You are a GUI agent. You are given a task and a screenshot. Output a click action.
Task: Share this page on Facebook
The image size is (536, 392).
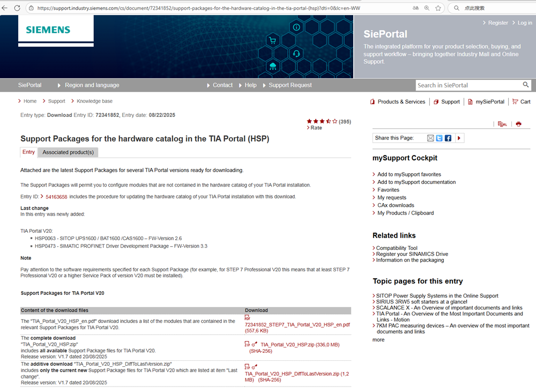coord(448,138)
